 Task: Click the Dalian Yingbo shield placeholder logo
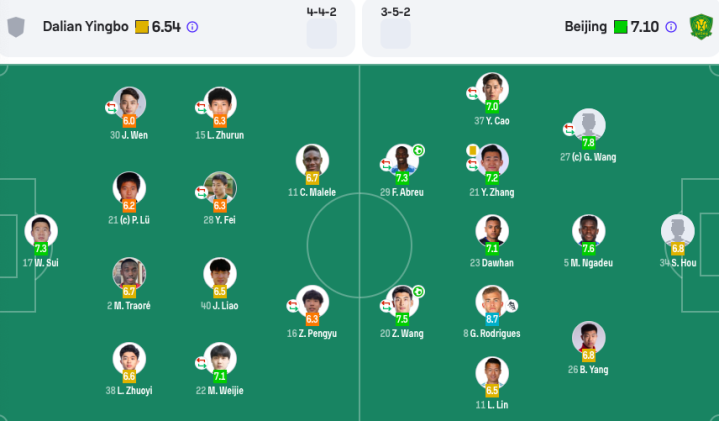[16, 27]
